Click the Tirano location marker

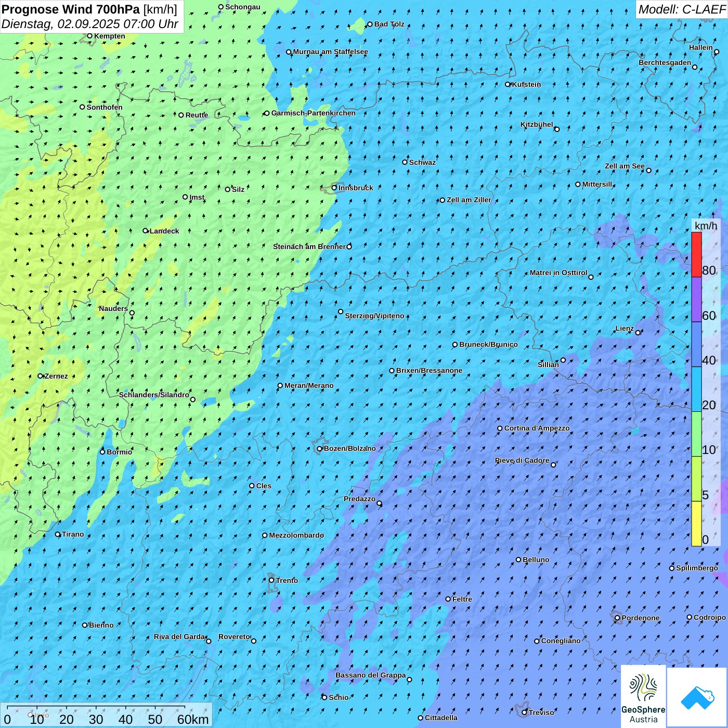[58, 535]
